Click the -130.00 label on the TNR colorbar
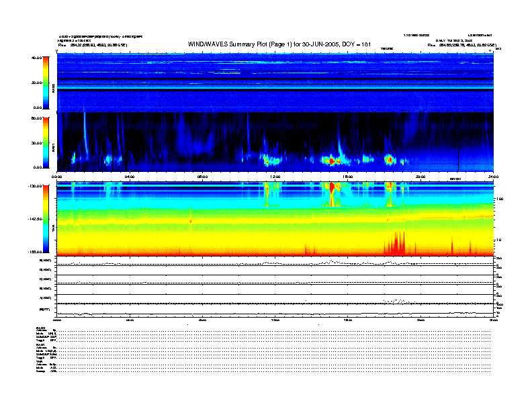 click(35, 186)
